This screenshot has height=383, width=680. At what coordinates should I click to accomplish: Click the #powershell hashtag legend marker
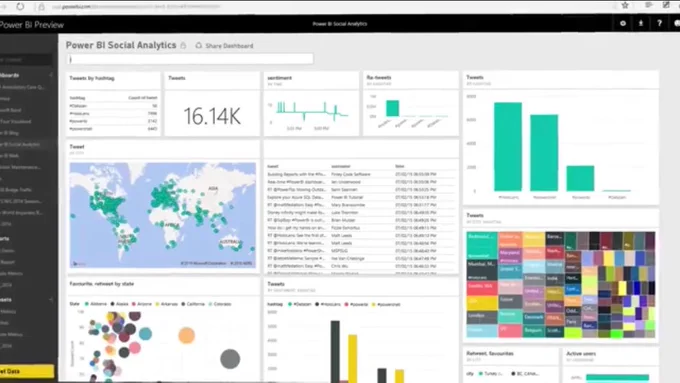pyautogui.click(x=373, y=304)
